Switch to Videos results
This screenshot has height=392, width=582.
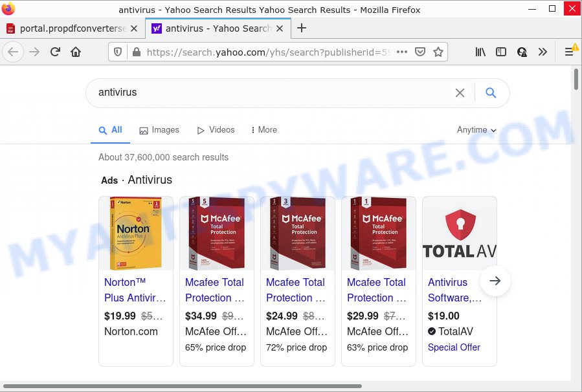coord(216,130)
